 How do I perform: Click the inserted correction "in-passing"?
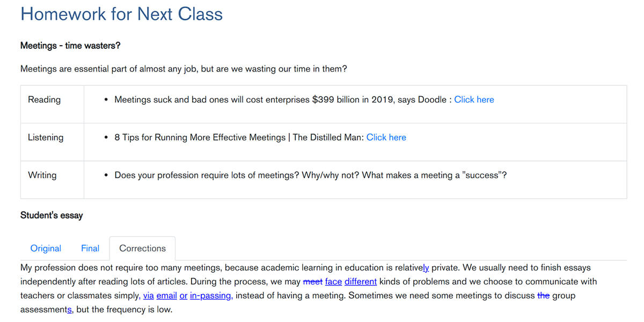210,296
